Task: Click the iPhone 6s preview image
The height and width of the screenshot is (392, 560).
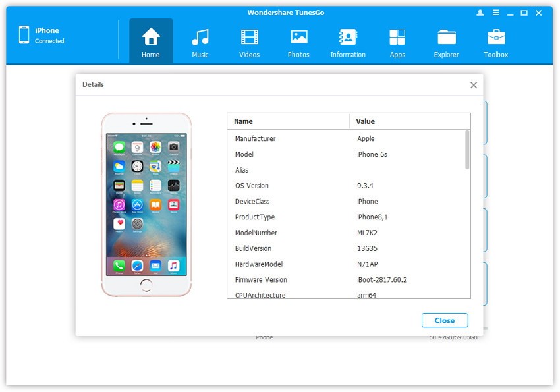Action: [x=146, y=205]
